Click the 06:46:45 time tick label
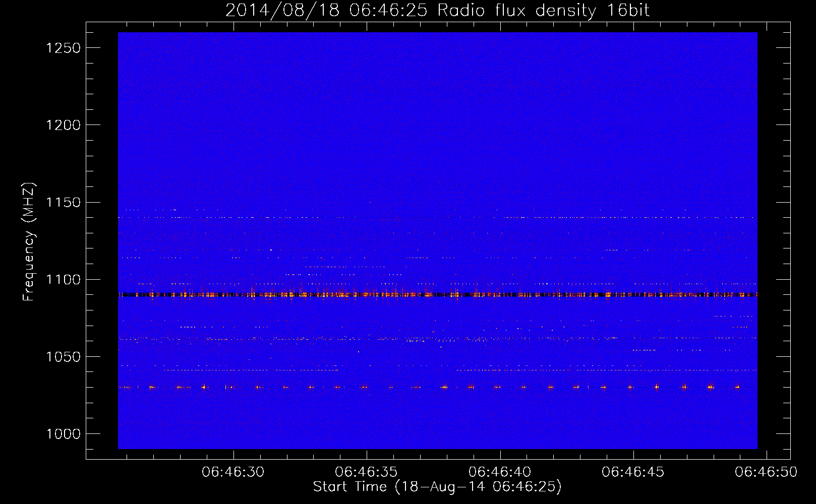816x504 pixels. [x=633, y=472]
